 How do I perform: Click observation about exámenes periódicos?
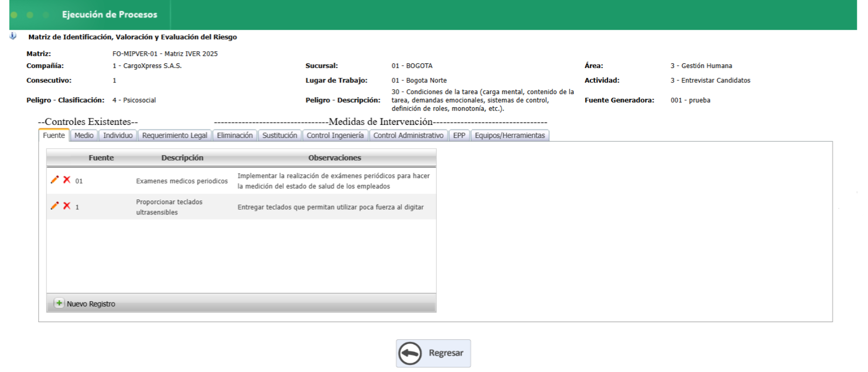pos(334,181)
